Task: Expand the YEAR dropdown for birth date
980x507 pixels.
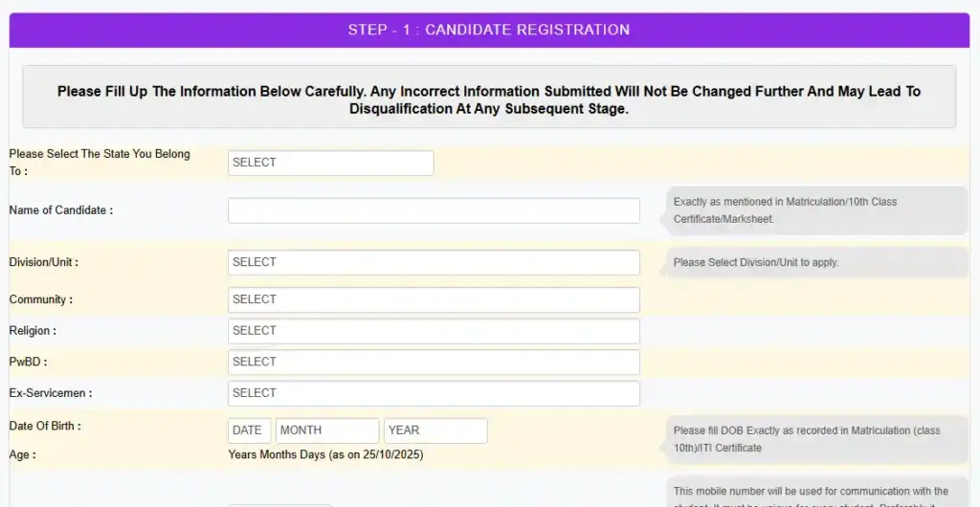Action: click(x=435, y=430)
